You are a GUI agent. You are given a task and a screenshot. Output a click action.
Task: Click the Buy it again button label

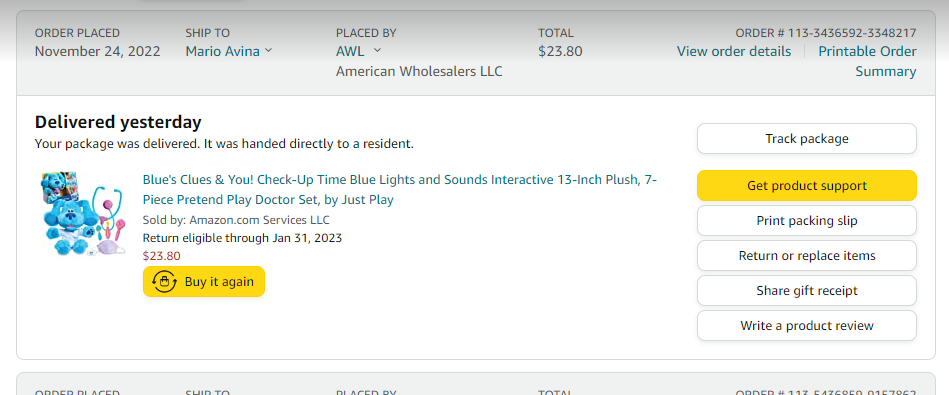219,282
